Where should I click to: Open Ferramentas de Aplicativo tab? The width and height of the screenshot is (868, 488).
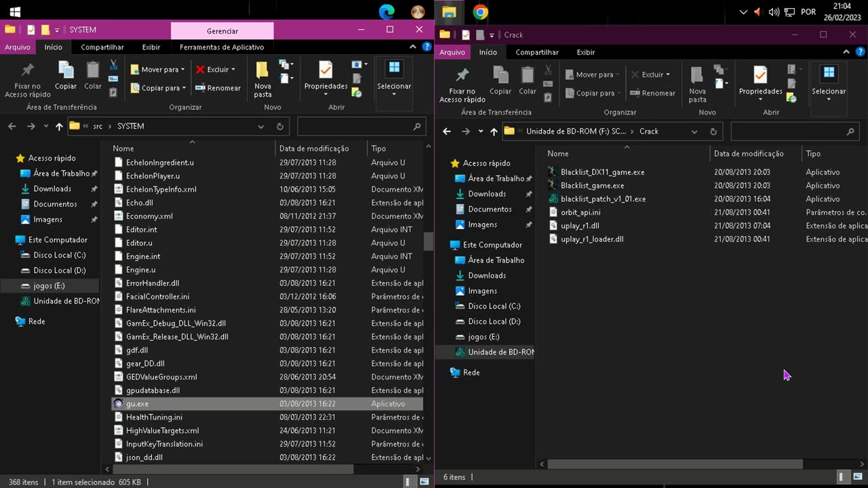coord(222,47)
